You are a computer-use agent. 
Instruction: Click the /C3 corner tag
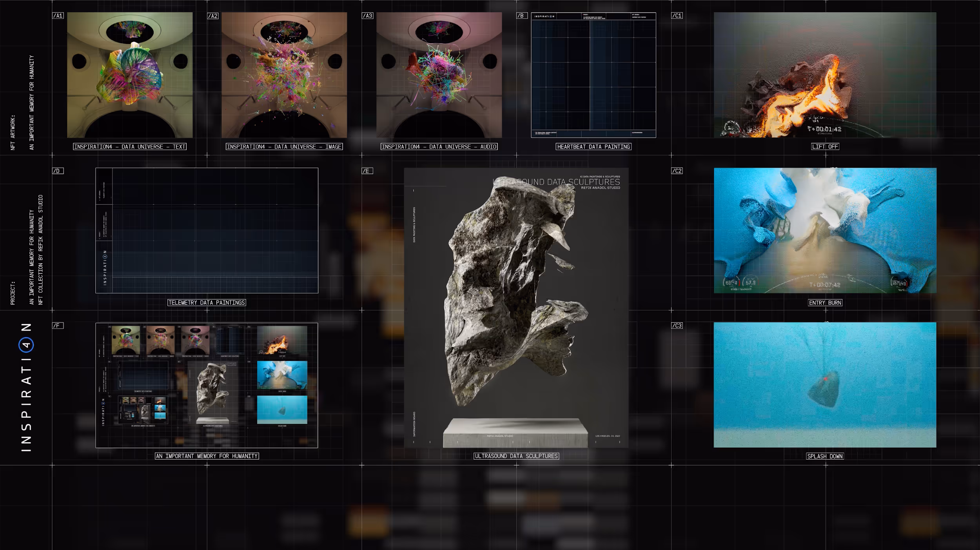tap(677, 326)
